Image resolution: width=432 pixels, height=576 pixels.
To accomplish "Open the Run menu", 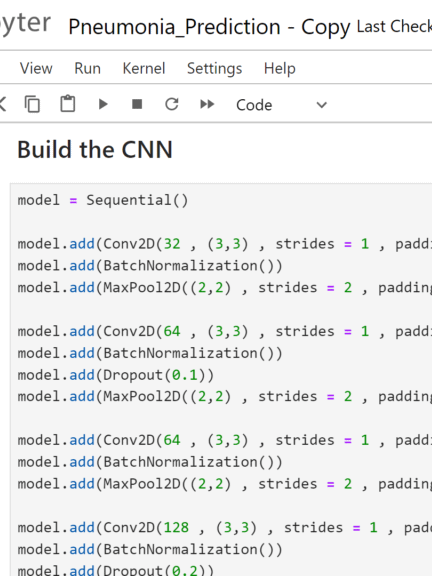I will coord(87,68).
